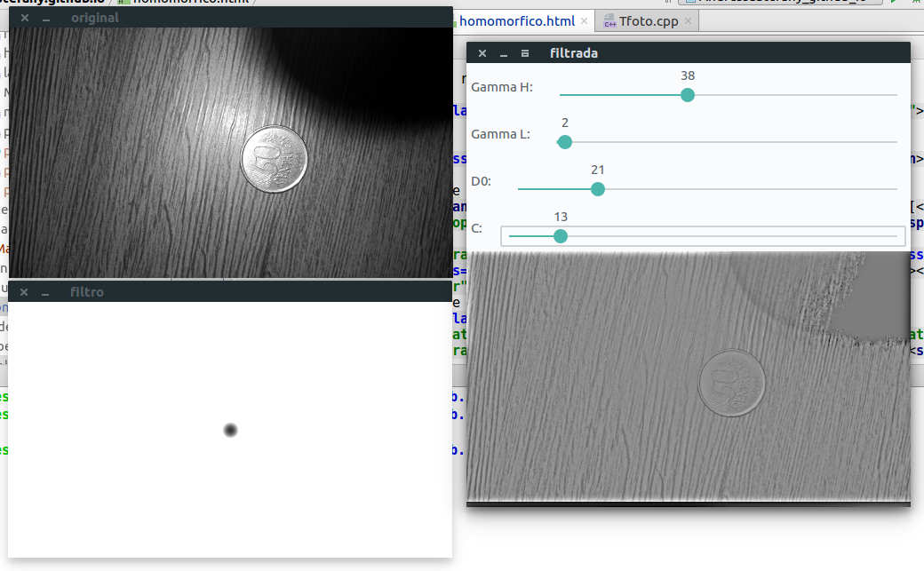
Task: Click the coin in the filtered image
Action: point(731,382)
